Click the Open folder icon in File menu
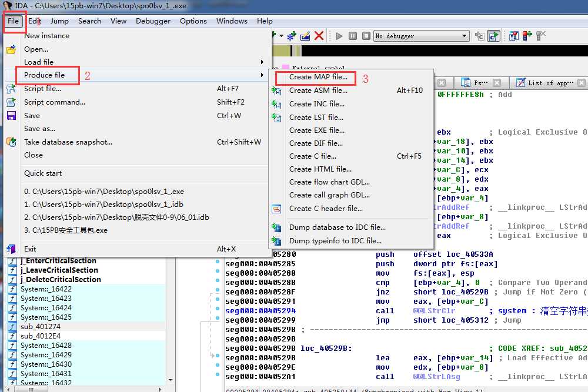588x392 pixels. tap(11, 49)
